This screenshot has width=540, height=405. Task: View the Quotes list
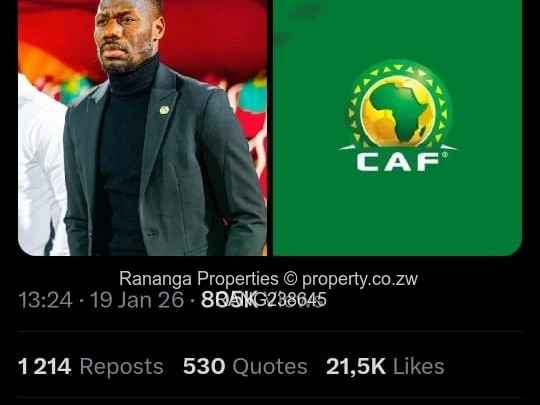[270, 366]
